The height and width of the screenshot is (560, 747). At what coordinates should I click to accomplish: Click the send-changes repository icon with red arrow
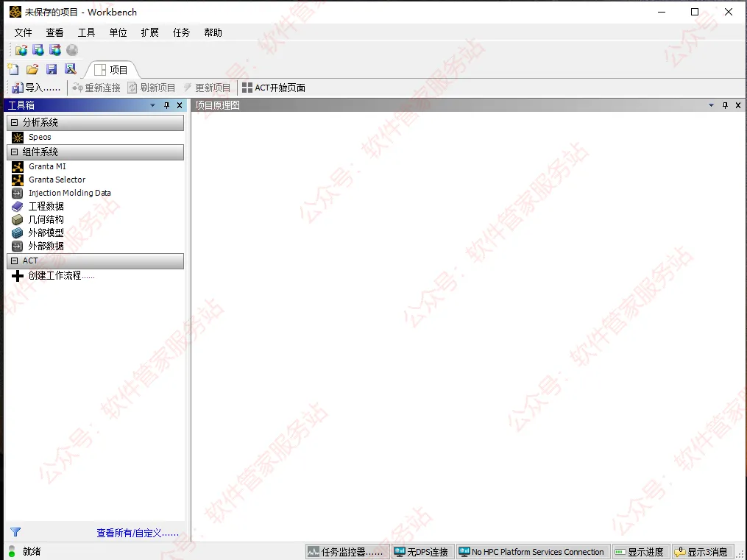coord(55,50)
